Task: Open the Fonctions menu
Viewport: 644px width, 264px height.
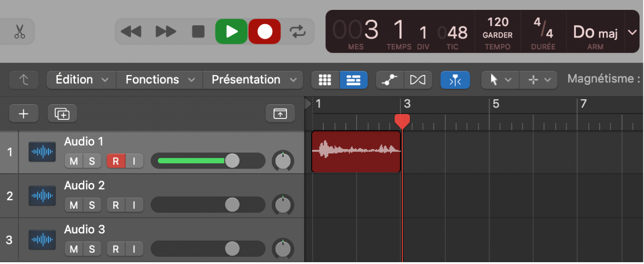Action: pos(159,79)
